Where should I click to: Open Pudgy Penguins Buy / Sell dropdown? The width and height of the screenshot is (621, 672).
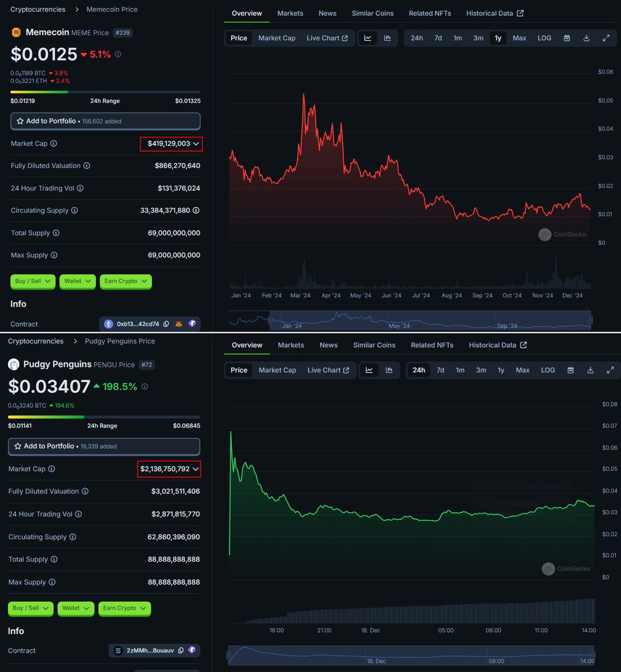pyautogui.click(x=31, y=608)
